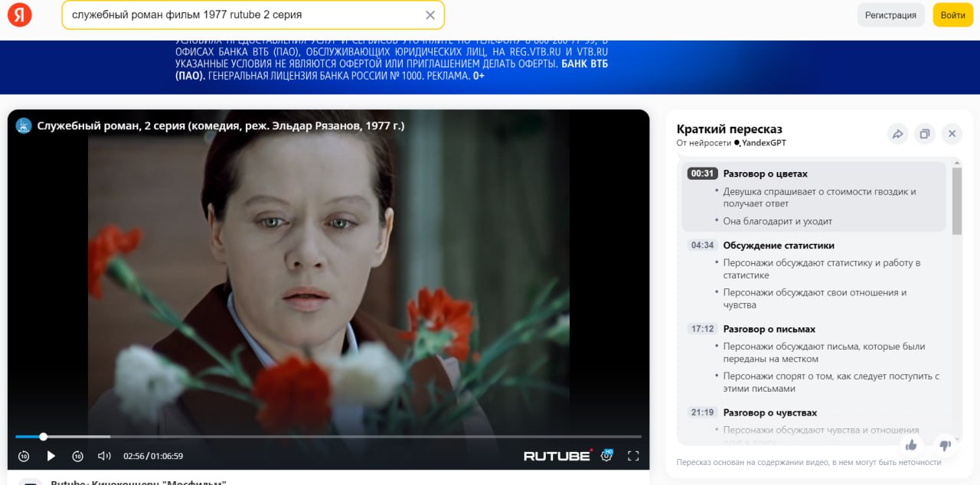Click the RUTUBE logo in player
This screenshot has width=980, height=485.
557,456
